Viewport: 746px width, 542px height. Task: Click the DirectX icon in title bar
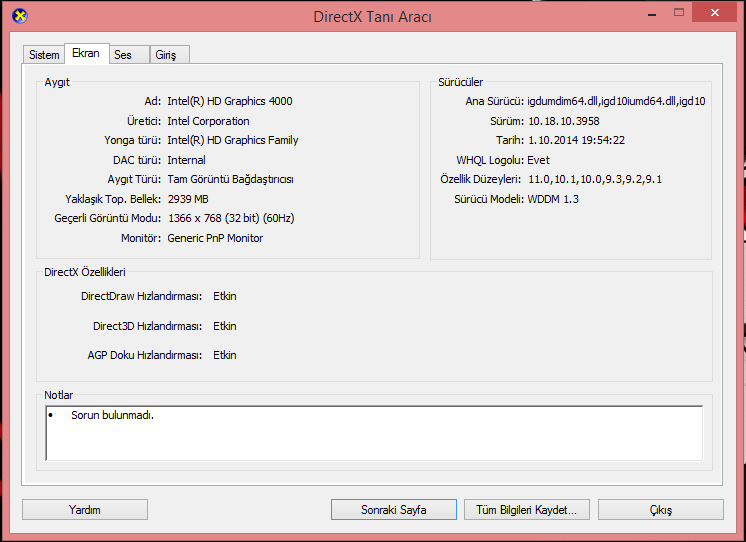[x=20, y=16]
